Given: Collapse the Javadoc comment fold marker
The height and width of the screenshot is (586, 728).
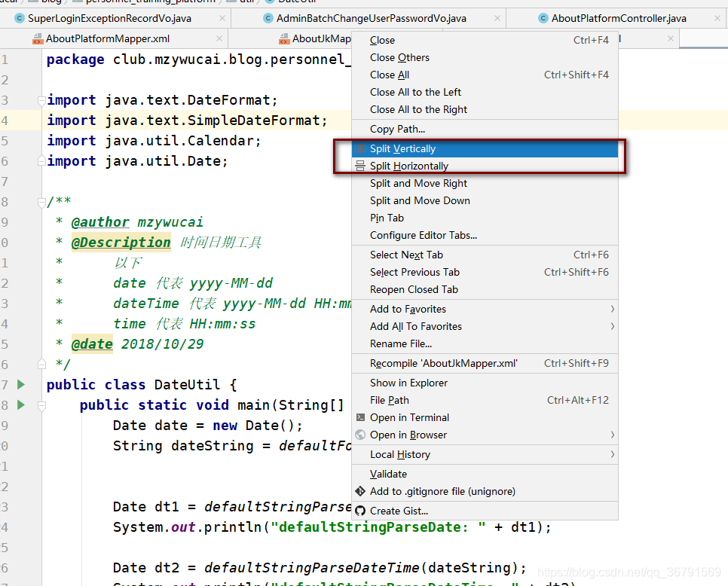Looking at the screenshot, I should 41,202.
